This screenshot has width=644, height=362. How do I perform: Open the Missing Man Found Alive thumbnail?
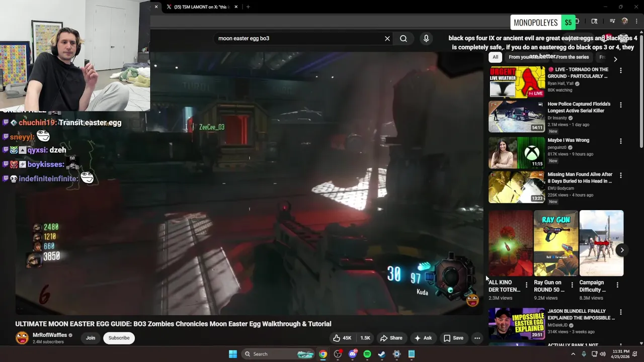tap(517, 187)
